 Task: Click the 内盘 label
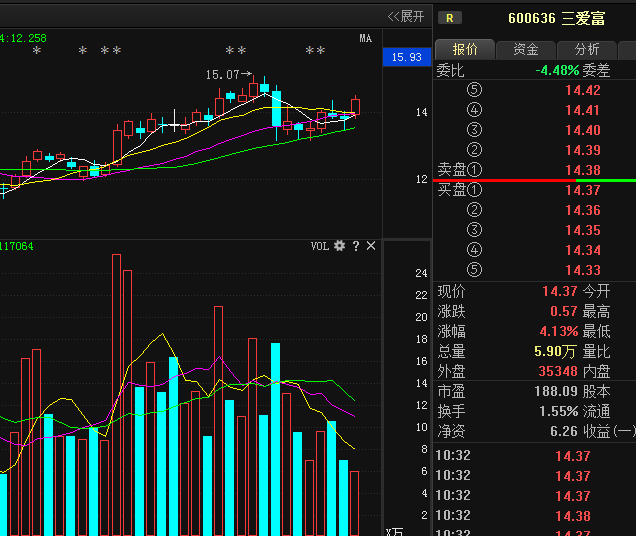pos(596,371)
